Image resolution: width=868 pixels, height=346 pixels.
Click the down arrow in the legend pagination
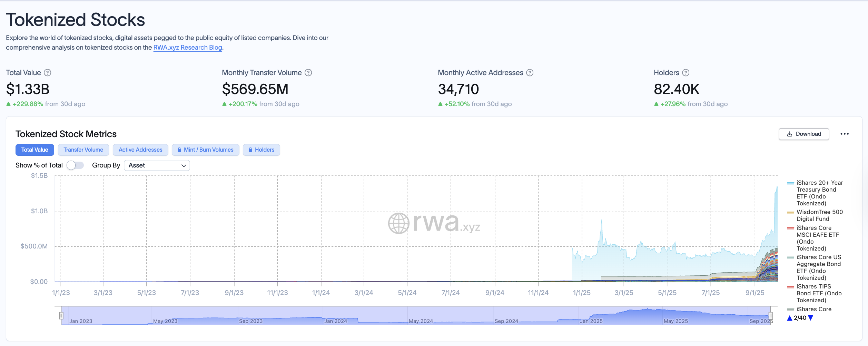click(810, 318)
